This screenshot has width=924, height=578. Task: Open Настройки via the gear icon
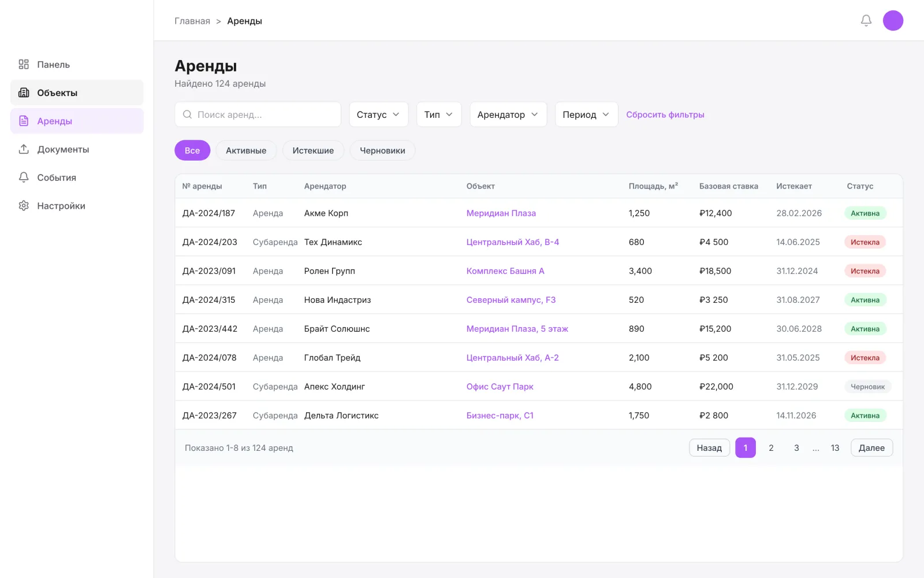point(24,206)
